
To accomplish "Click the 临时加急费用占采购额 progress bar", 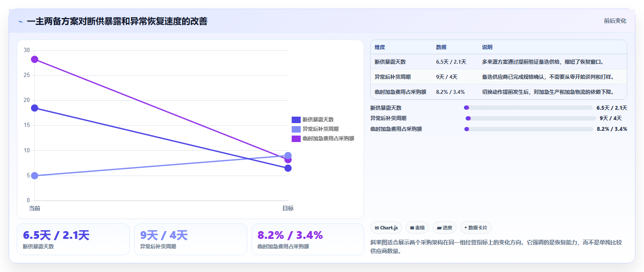I will point(528,129).
